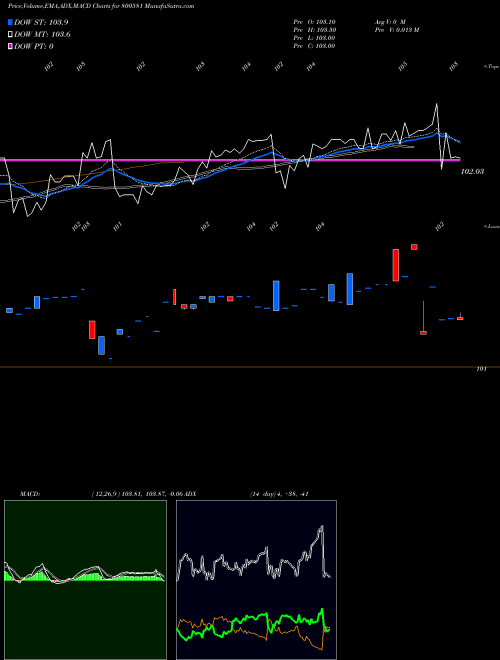Click the 'Avg V: 0 M' volume text
This screenshot has height=660, width=500.
pos(390,21)
